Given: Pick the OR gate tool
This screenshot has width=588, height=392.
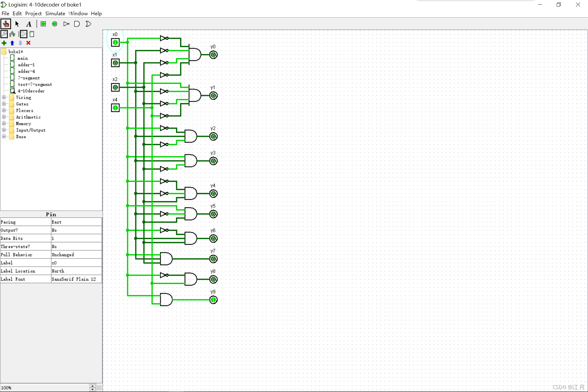Looking at the screenshot, I should coord(88,24).
